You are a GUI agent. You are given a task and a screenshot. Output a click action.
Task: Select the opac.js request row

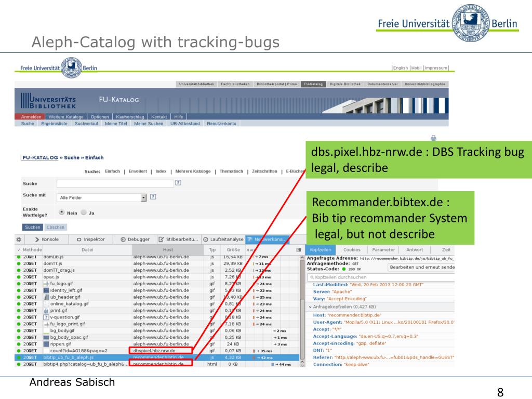click(157, 277)
